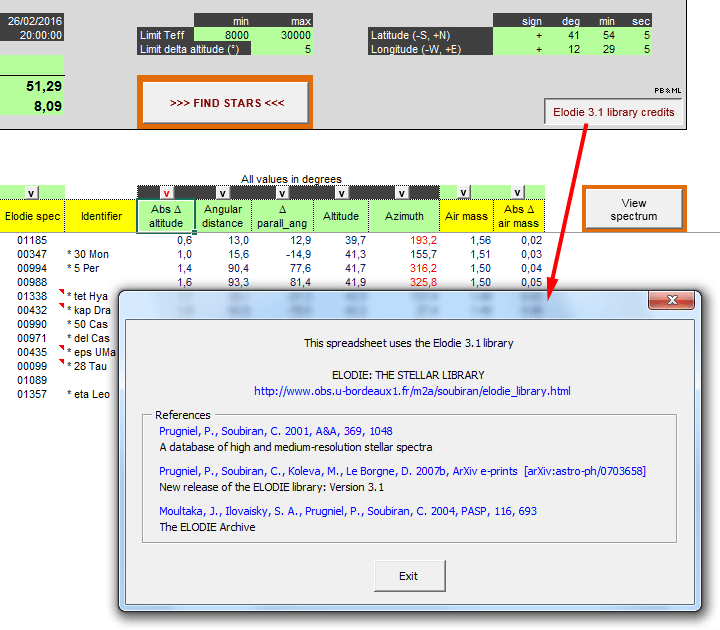This screenshot has width=720, height=630.
Task: Select red azimuth value 316,2
Action: tap(404, 268)
